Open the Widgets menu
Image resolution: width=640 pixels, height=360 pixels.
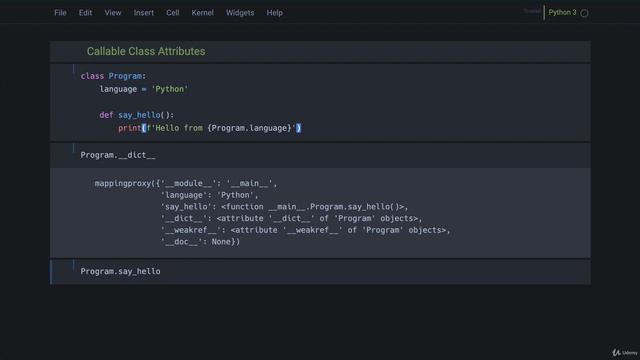[240, 13]
